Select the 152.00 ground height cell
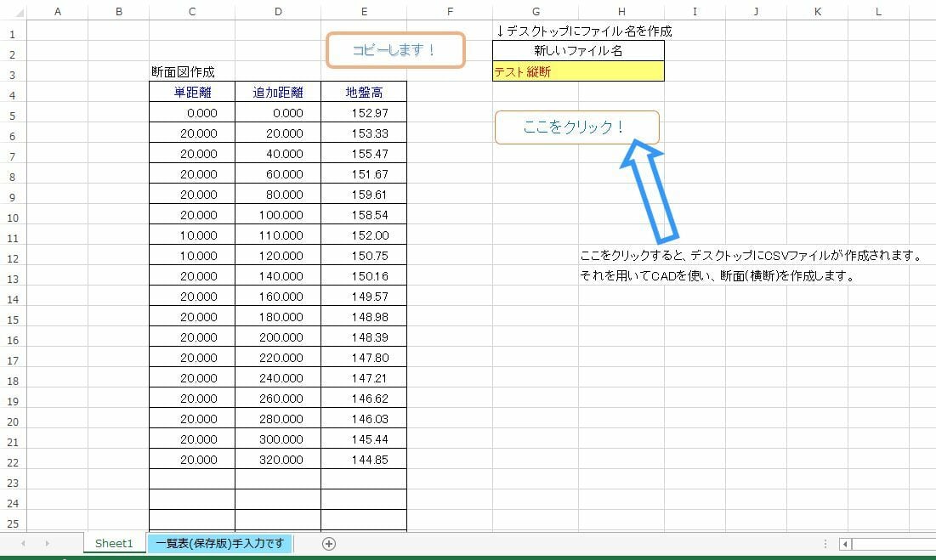The image size is (936, 560). [364, 235]
